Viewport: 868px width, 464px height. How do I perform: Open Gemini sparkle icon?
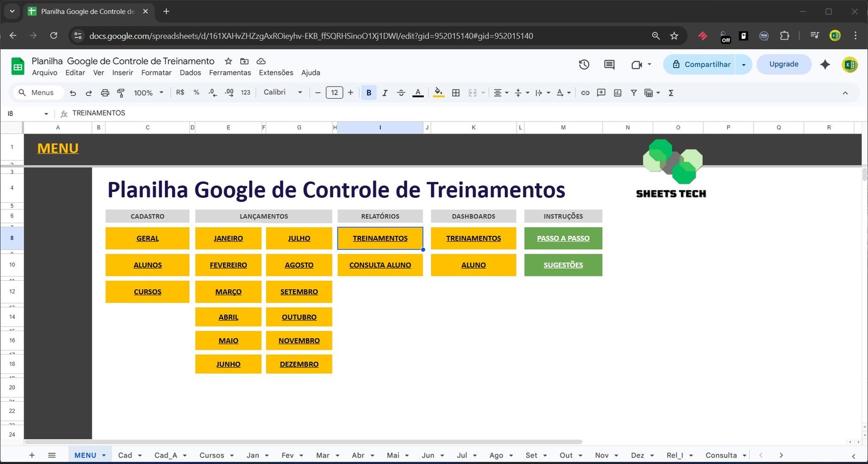tap(825, 65)
